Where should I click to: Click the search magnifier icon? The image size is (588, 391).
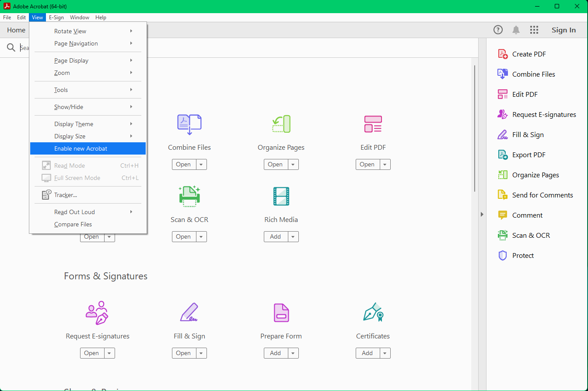pyautogui.click(x=11, y=47)
